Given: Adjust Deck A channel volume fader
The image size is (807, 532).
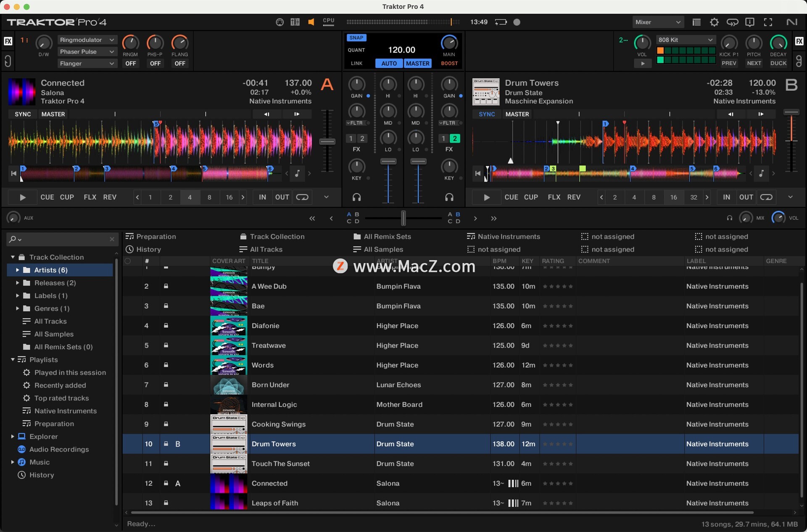Looking at the screenshot, I should click(x=388, y=161).
